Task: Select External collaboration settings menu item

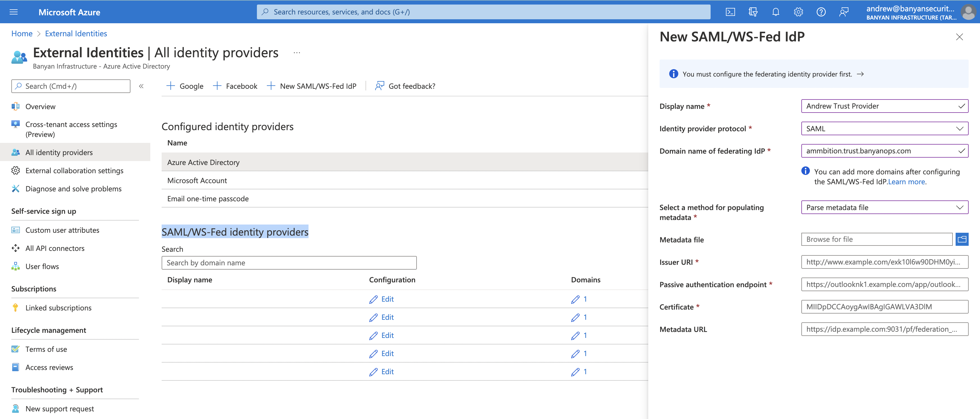Action: click(74, 171)
